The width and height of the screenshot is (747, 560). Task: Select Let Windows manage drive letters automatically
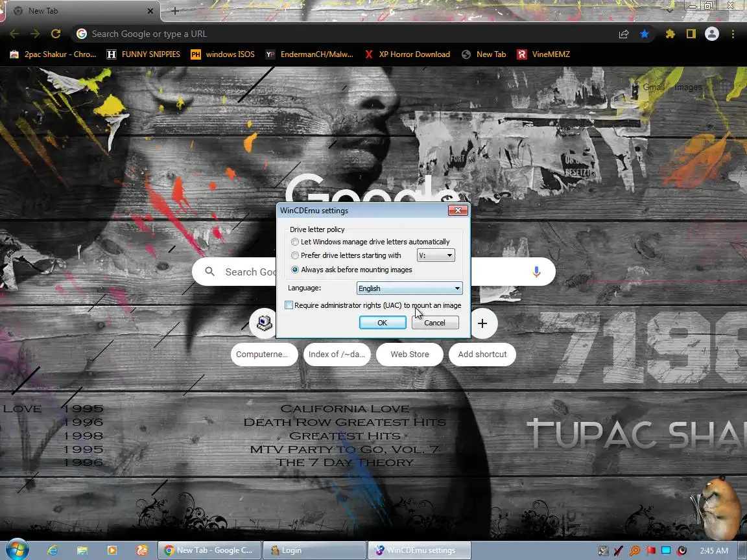point(295,242)
